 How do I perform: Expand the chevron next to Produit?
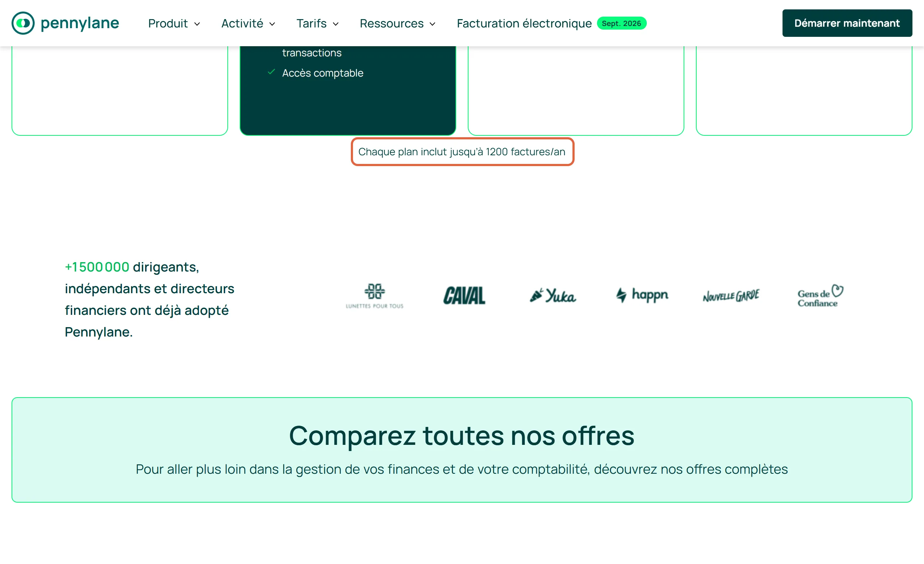[197, 25]
